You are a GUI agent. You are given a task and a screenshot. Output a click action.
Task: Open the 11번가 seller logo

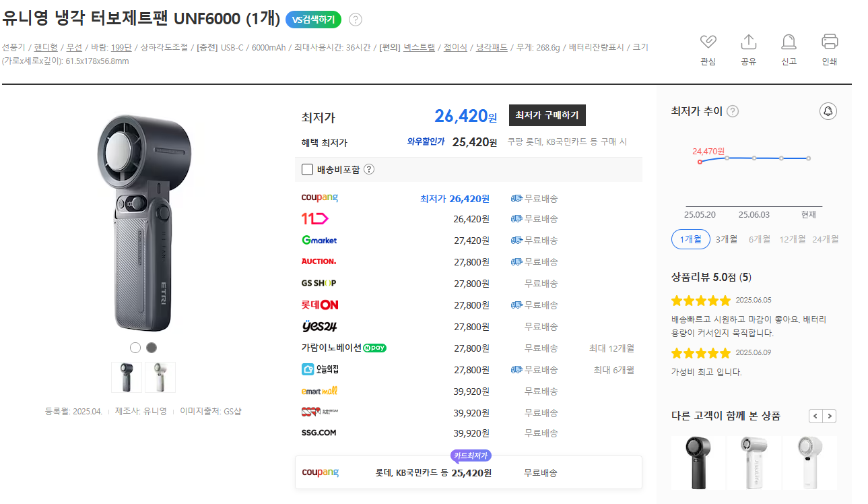(314, 218)
